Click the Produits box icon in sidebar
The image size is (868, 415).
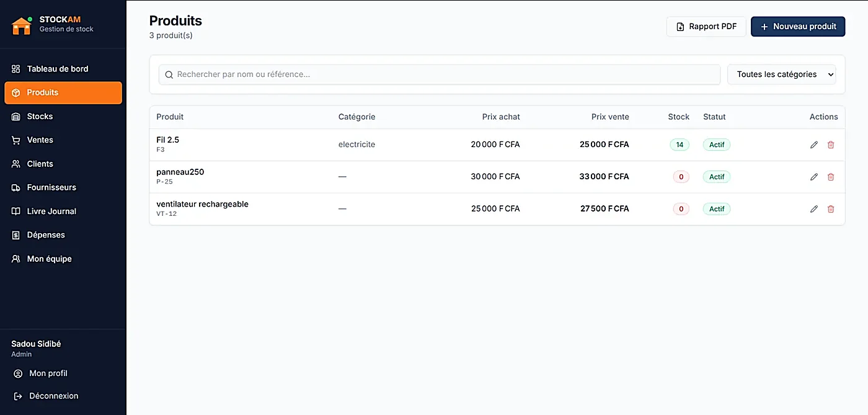16,92
